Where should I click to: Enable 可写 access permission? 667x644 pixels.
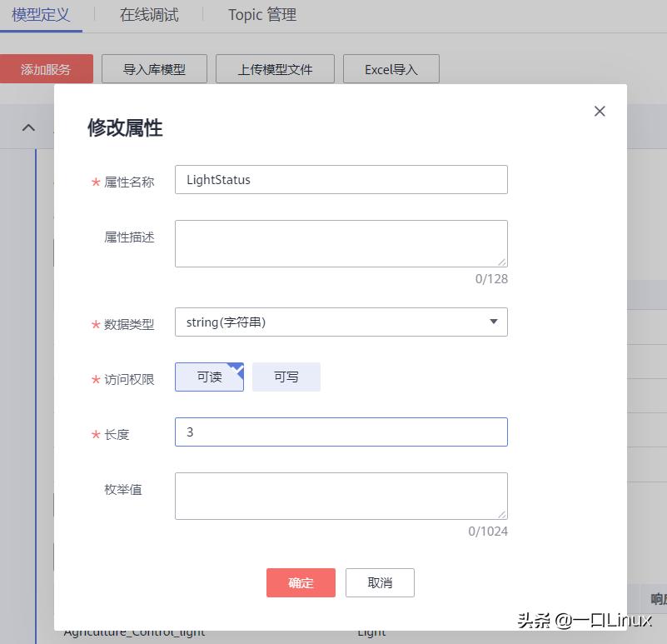click(x=286, y=377)
